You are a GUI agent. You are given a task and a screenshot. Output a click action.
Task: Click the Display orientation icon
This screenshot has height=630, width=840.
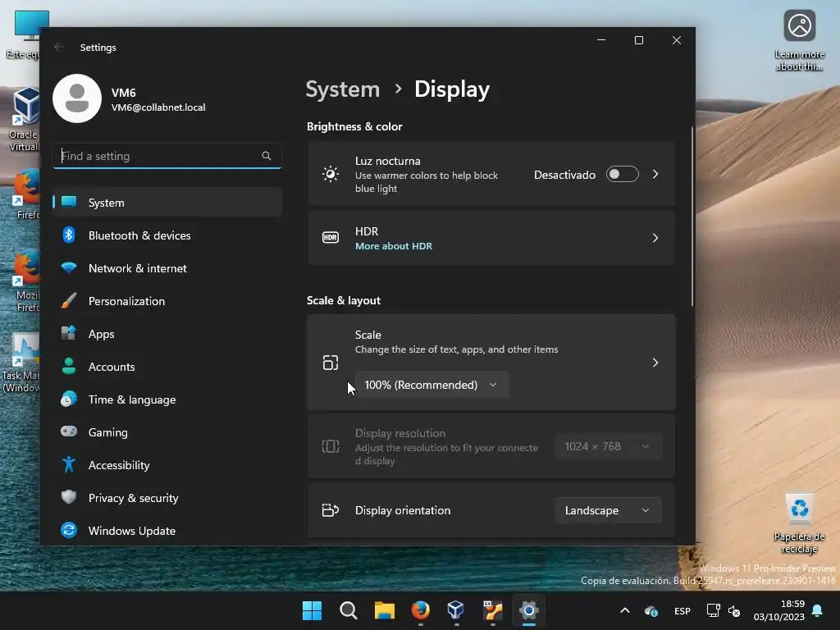click(331, 510)
